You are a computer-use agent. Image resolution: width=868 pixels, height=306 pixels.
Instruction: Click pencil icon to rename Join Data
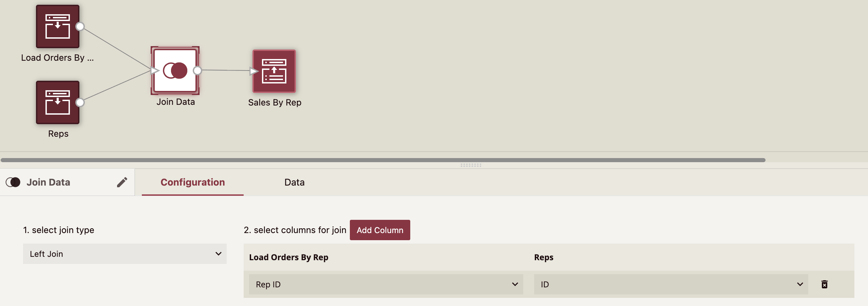122,182
